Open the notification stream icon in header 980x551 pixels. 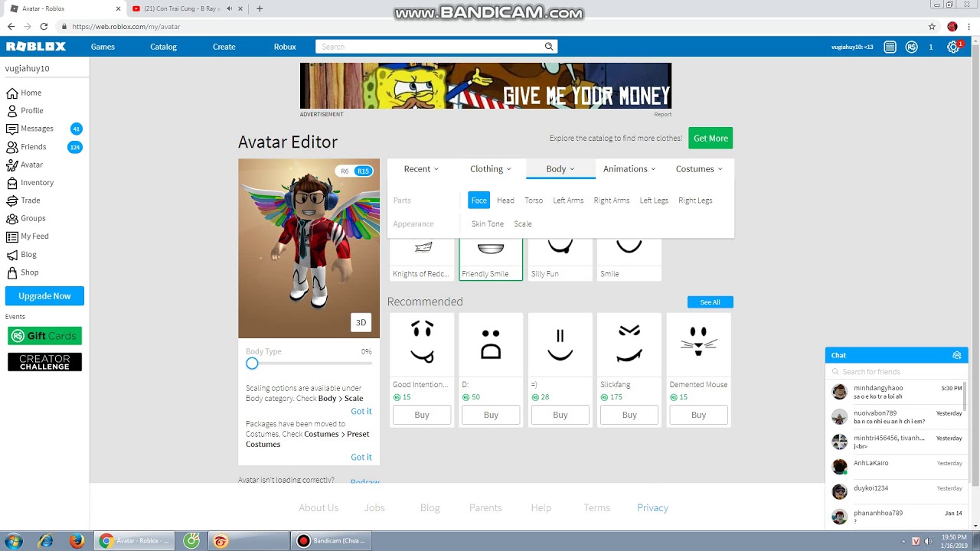tap(890, 47)
